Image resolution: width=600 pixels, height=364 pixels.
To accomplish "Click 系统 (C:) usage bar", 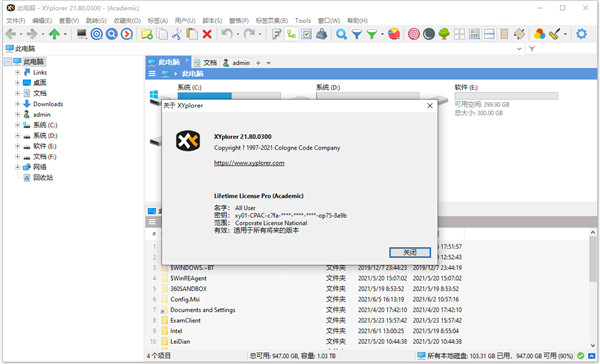I will [229, 95].
